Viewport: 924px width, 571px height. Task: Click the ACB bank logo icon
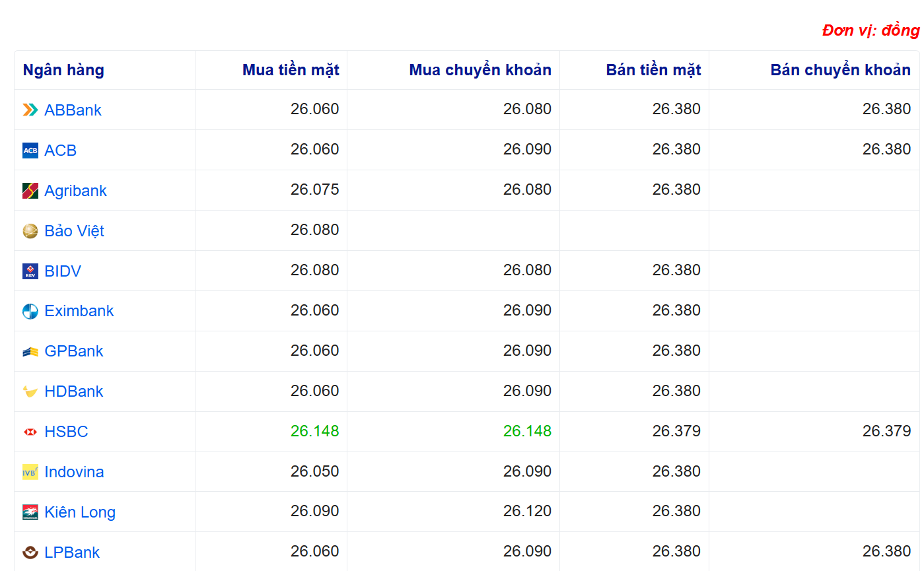(x=30, y=151)
